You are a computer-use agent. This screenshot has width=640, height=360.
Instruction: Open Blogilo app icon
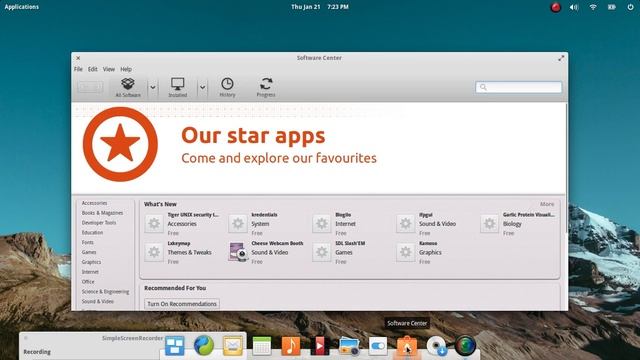(322, 224)
